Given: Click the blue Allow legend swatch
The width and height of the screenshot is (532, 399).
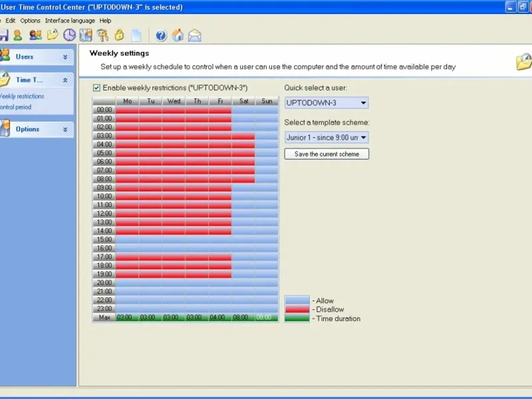Looking at the screenshot, I should 297,301.
